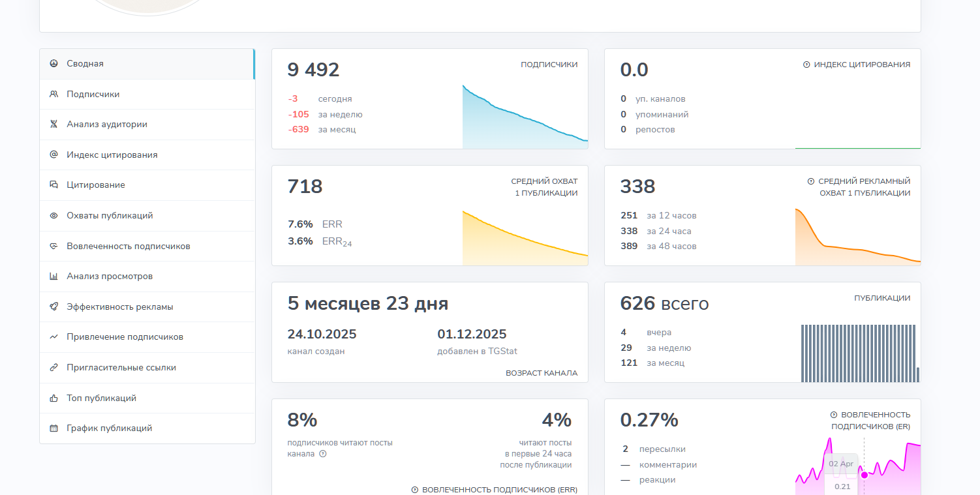Click the Охваты публикаций eye icon
This screenshot has width=980, height=495.
(x=54, y=216)
